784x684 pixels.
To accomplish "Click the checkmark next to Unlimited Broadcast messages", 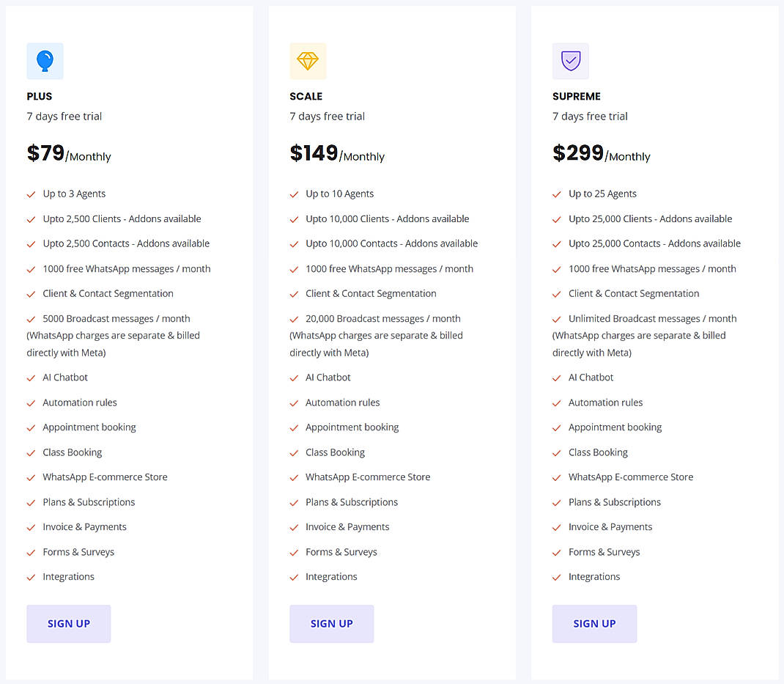I will point(556,318).
